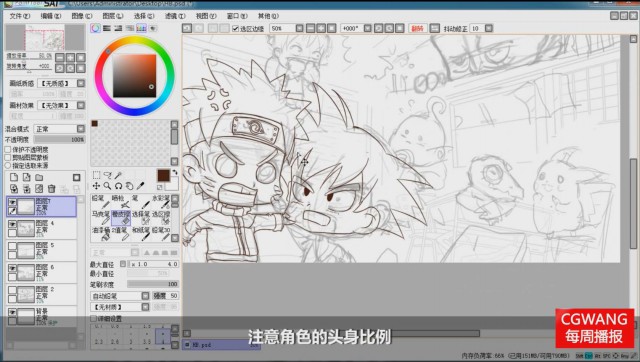Open the 图像 menu
Screen dimensions: 640x362
coord(82,16)
